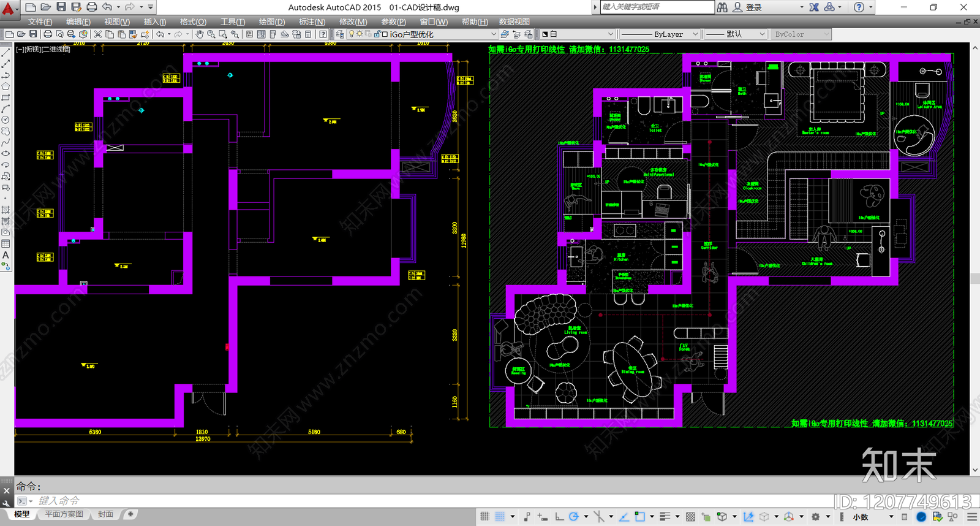The height and width of the screenshot is (526, 980).
Task: Open the 绘图(D) menu
Action: click(272, 21)
